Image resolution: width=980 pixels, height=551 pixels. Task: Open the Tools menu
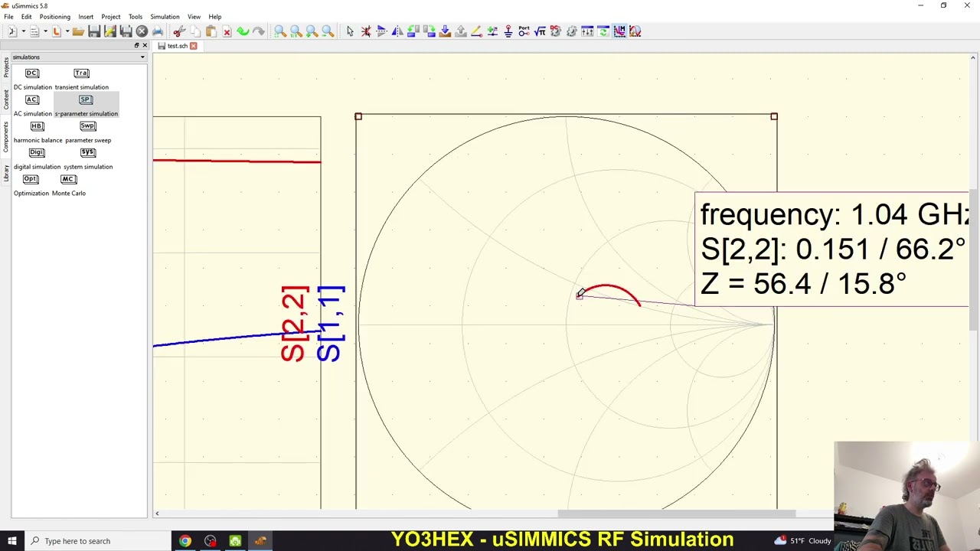click(136, 17)
